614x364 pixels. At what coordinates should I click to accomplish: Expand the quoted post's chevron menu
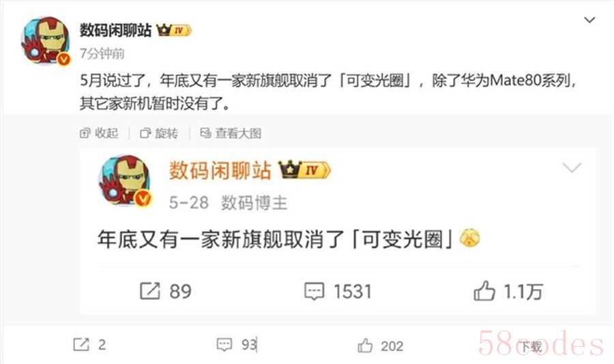[x=572, y=168]
